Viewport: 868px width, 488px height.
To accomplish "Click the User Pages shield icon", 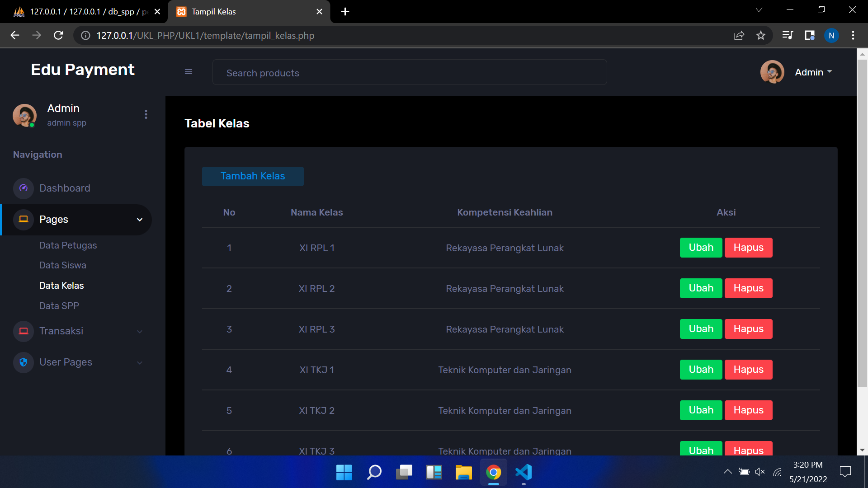I will point(24,362).
